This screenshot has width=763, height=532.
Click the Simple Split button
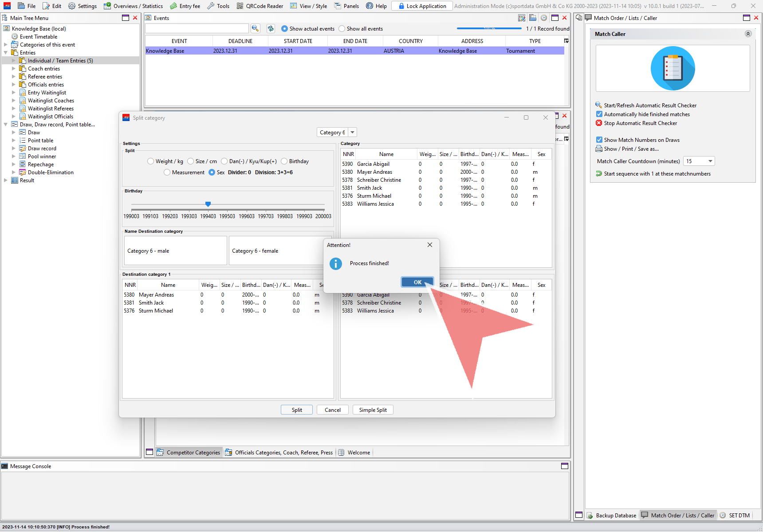(x=373, y=410)
